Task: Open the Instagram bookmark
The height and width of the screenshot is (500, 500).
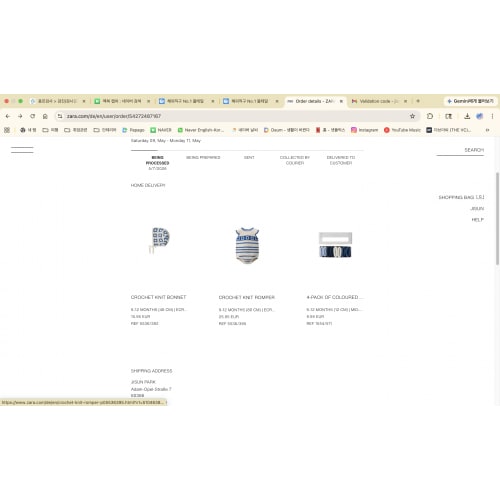Action: coord(364,130)
